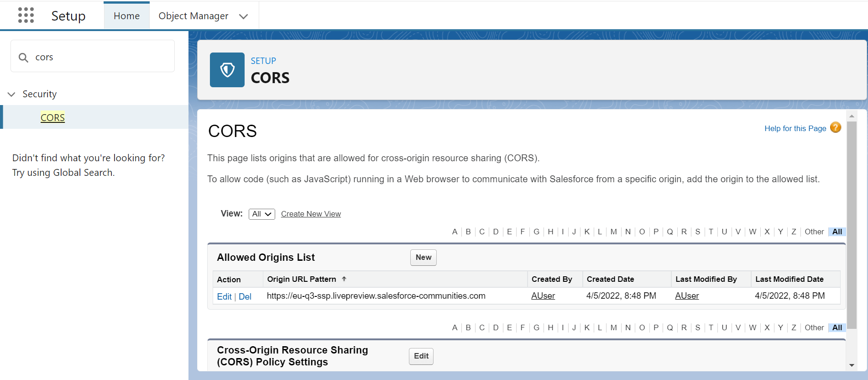This screenshot has height=380, width=868.
Task: Filter bottom alphabet bar by letter X
Action: tap(767, 327)
